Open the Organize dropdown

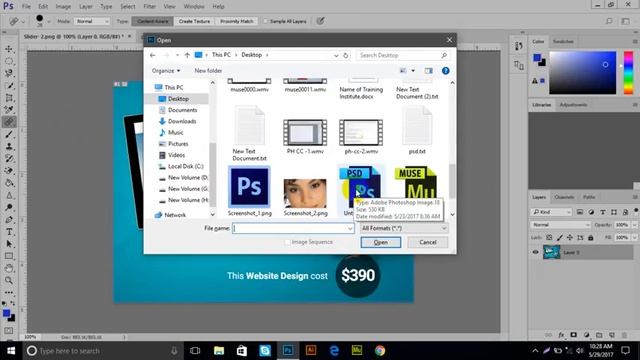coord(166,71)
